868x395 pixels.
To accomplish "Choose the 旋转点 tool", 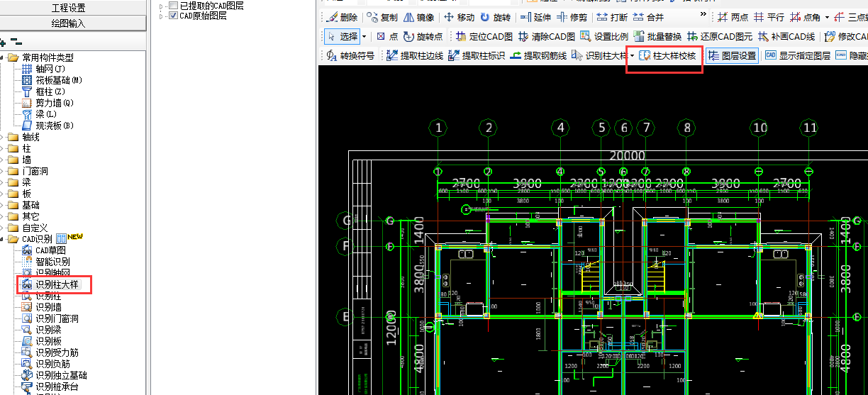I will 423,36.
